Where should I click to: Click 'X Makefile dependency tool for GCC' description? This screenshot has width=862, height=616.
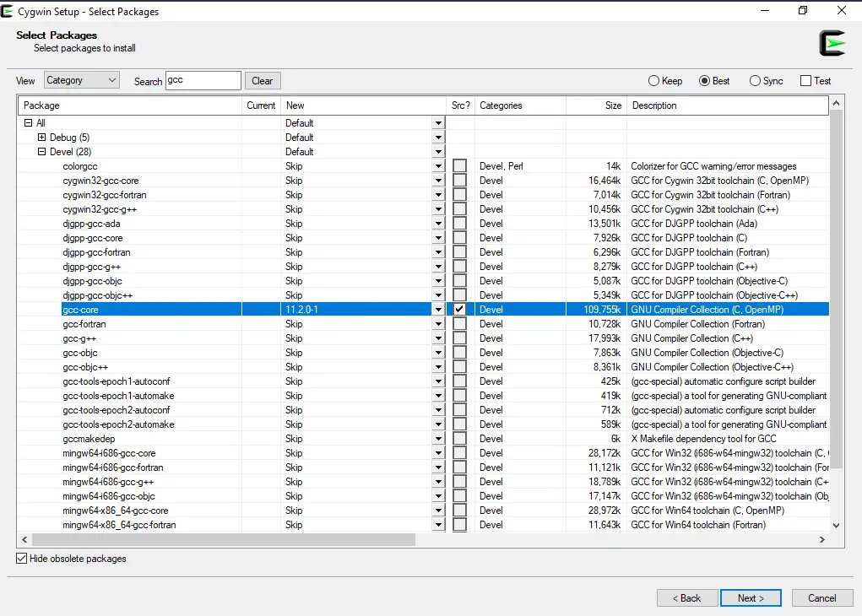703,439
